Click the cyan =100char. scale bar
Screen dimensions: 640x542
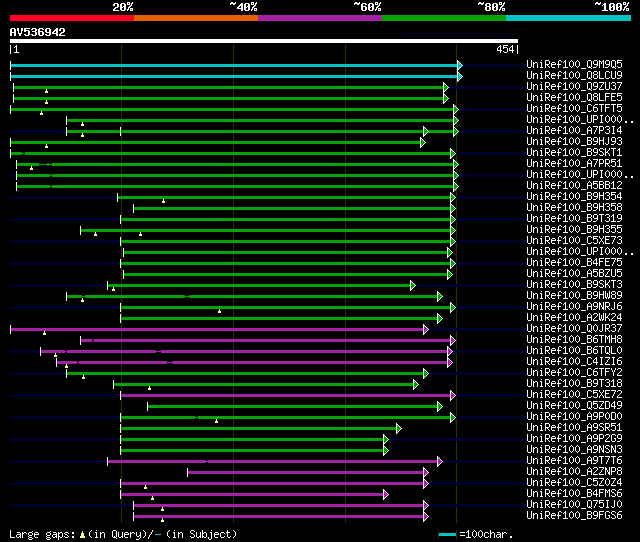tap(447, 534)
